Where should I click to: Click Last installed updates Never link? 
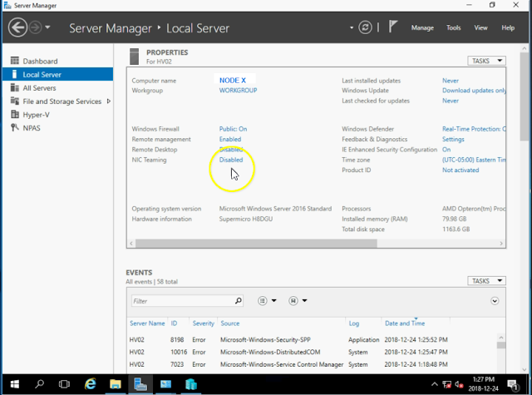pyautogui.click(x=451, y=81)
